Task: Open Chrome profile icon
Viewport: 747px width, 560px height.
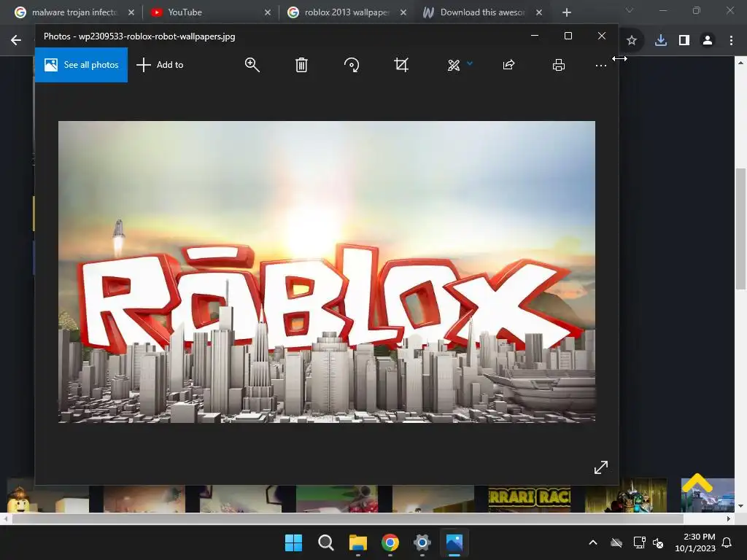Action: [708, 41]
